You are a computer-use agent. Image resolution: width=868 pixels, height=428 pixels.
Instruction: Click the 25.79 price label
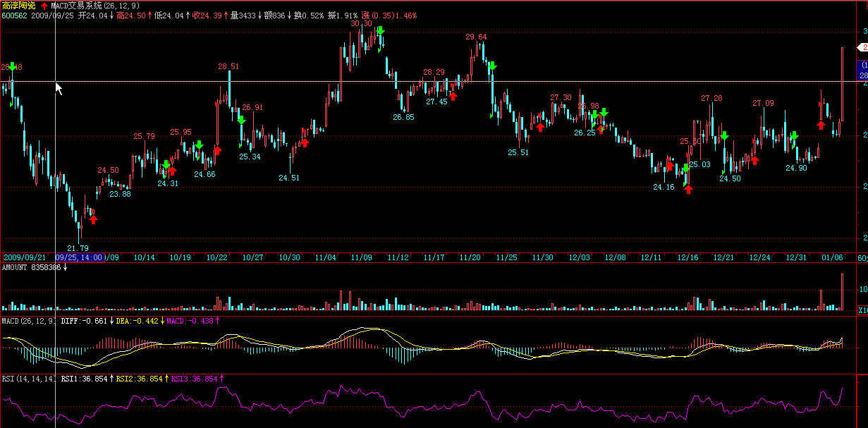pyautogui.click(x=144, y=136)
